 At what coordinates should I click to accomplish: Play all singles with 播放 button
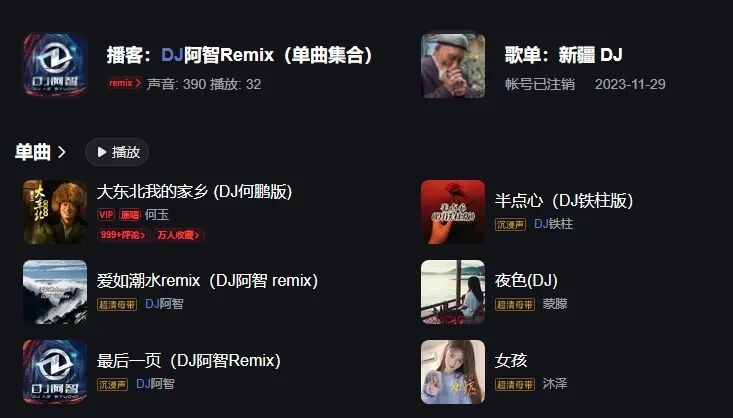(x=117, y=152)
